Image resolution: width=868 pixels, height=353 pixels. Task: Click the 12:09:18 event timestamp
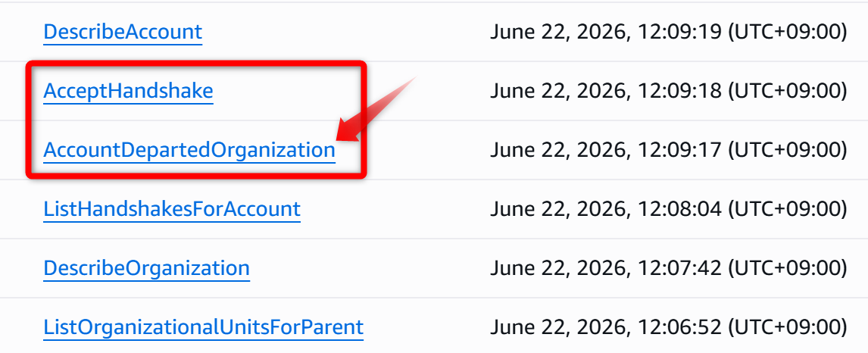tap(606, 91)
